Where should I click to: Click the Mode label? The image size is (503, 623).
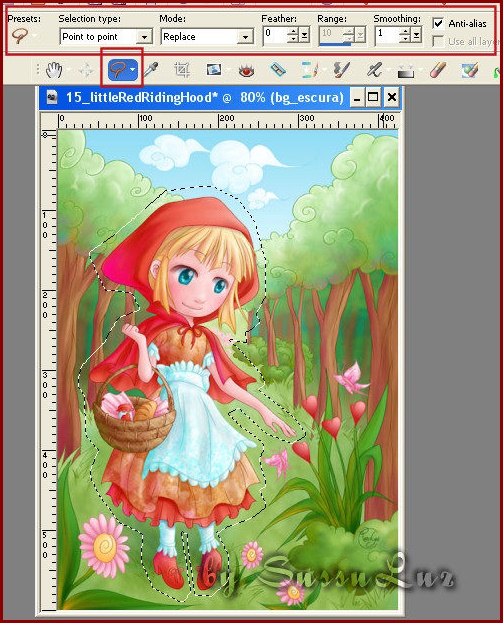point(172,19)
